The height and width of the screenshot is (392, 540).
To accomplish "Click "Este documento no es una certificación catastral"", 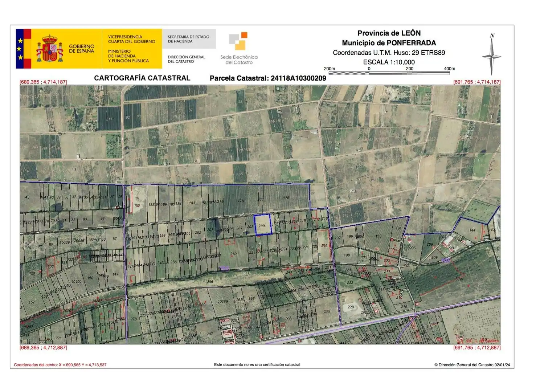I will [257, 364].
